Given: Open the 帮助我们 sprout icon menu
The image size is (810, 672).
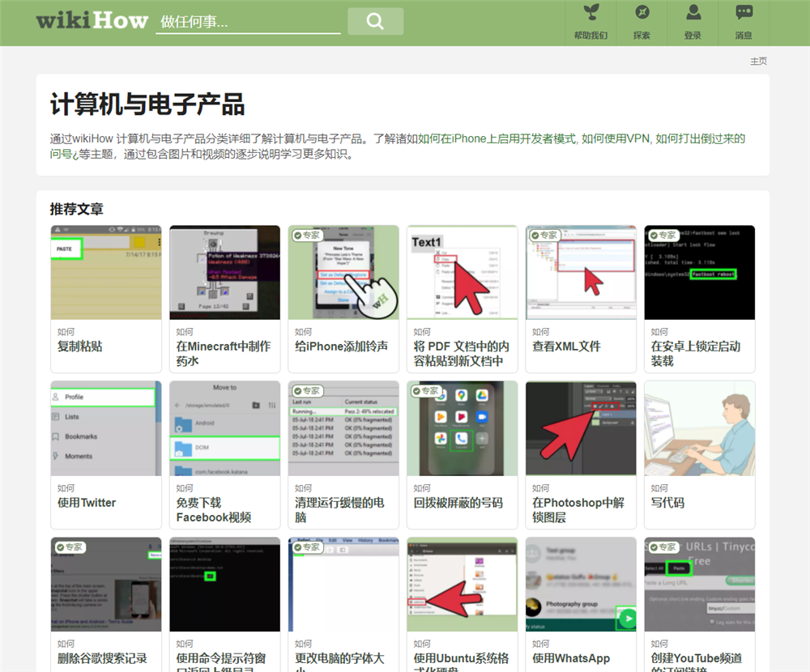Looking at the screenshot, I should pos(590,22).
